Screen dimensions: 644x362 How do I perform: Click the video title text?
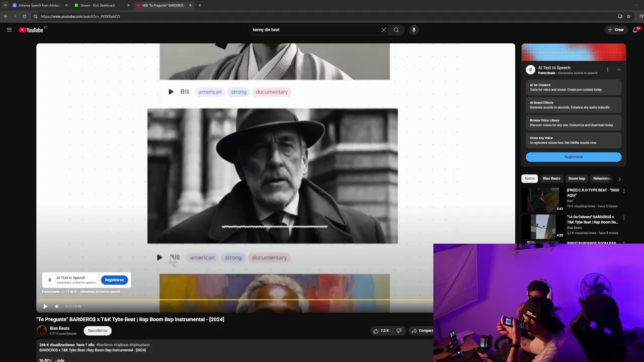[130, 319]
